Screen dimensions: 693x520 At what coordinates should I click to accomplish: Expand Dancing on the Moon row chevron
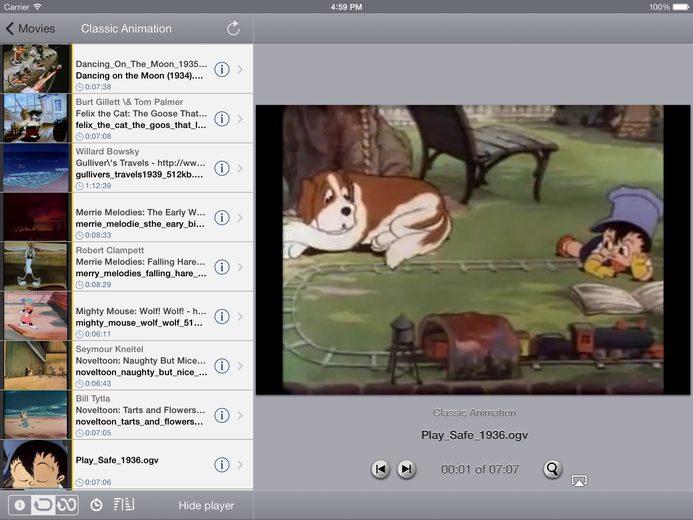[240, 69]
